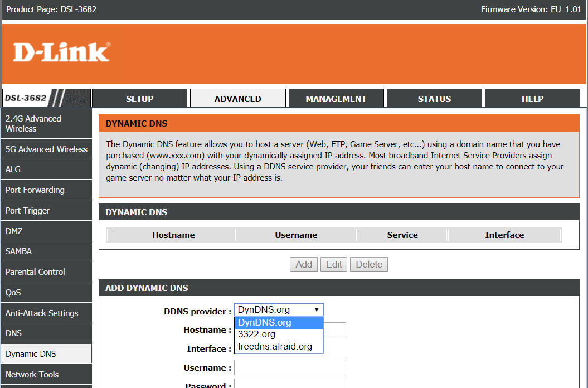
Task: Click the Interface column header
Action: (504, 235)
